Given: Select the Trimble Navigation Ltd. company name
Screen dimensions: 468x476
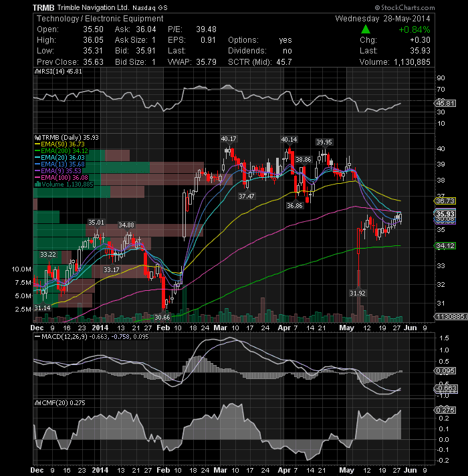Looking at the screenshot, I should 93,7.
